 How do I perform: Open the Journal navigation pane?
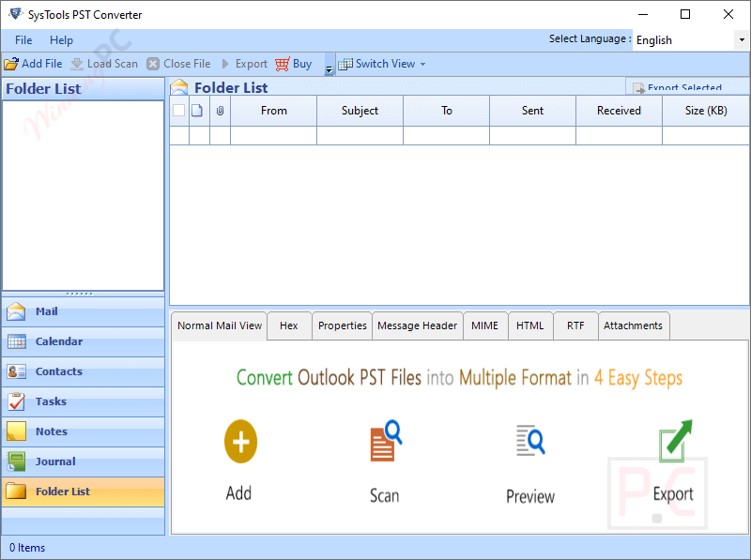pos(84,462)
